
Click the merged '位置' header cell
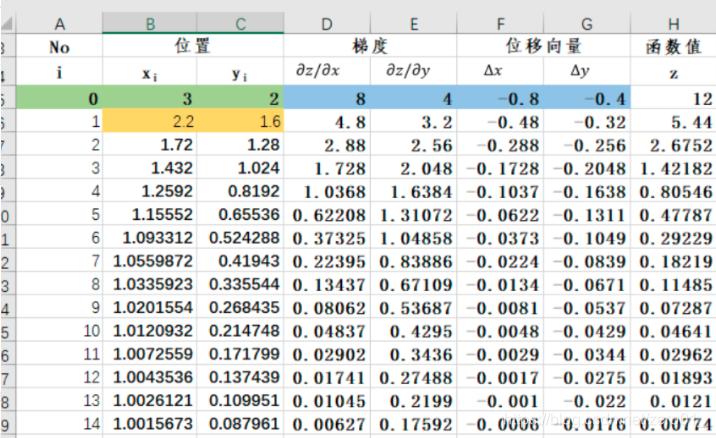(193, 46)
